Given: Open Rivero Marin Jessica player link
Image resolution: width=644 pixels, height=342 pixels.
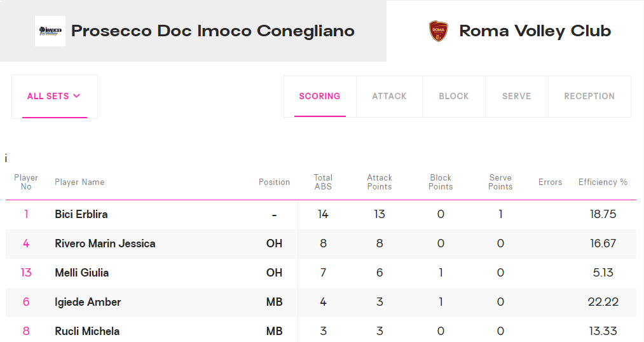Looking at the screenshot, I should [x=105, y=243].
